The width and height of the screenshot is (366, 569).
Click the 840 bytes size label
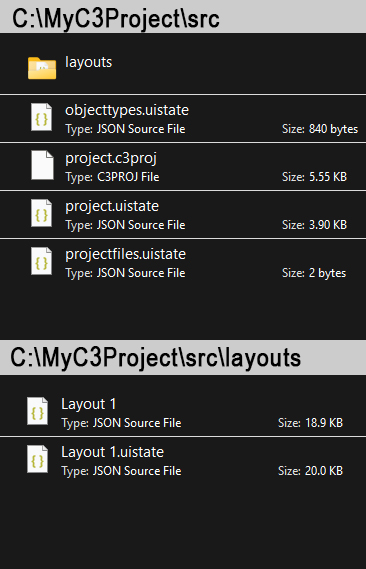click(x=333, y=129)
